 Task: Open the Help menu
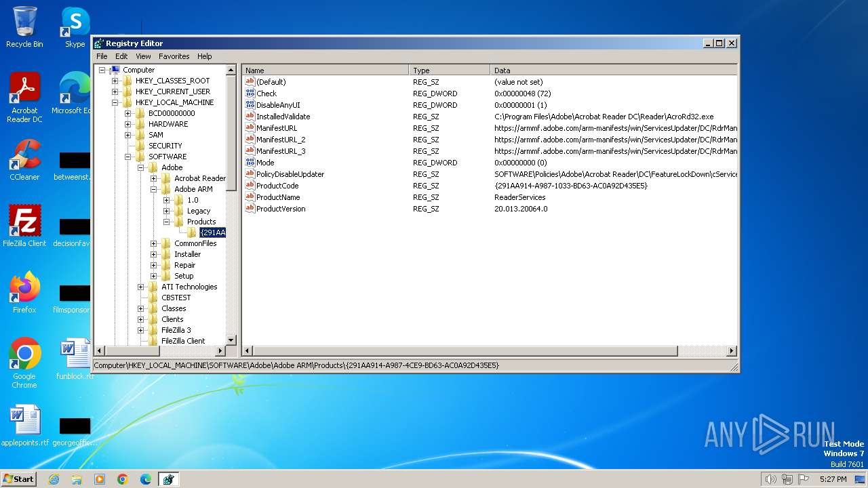click(x=205, y=56)
